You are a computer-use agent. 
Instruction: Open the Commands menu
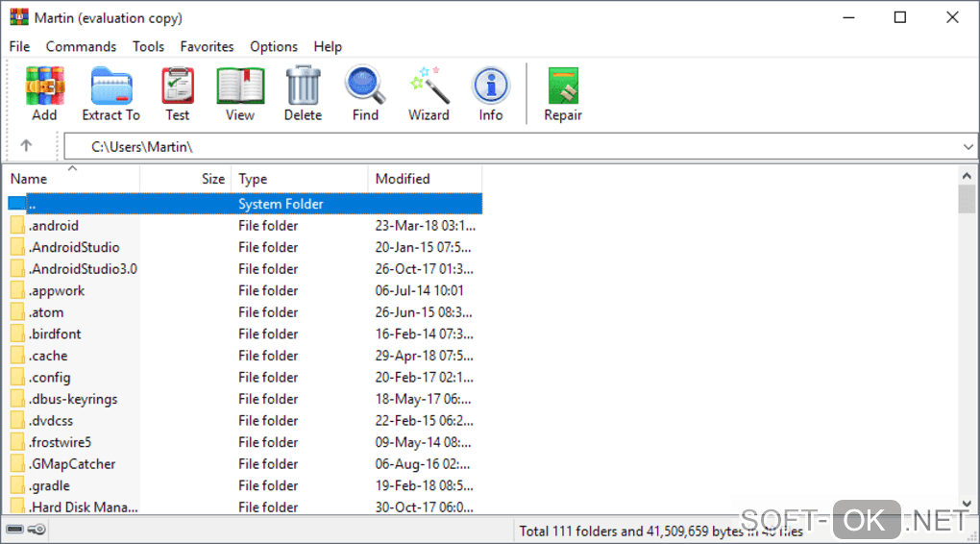[x=81, y=46]
